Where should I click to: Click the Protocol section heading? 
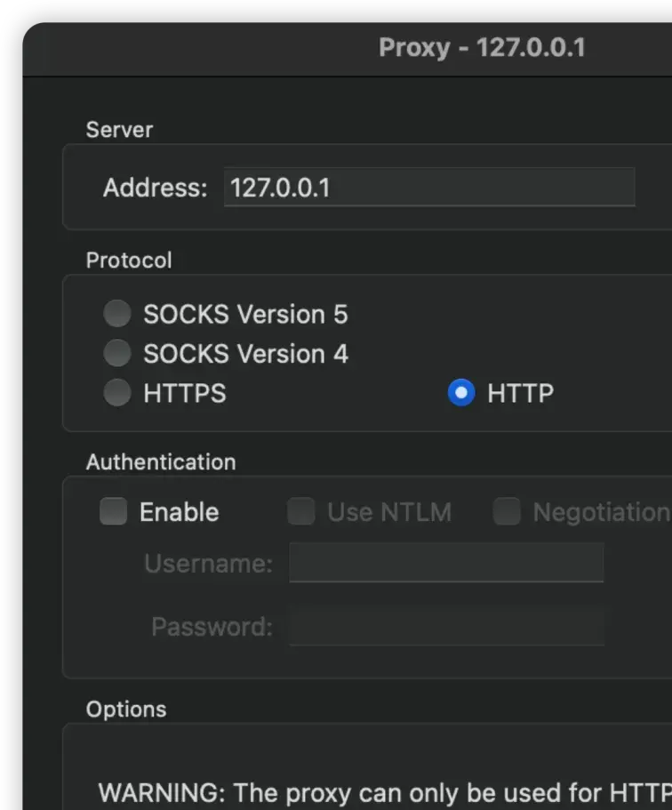(x=129, y=261)
